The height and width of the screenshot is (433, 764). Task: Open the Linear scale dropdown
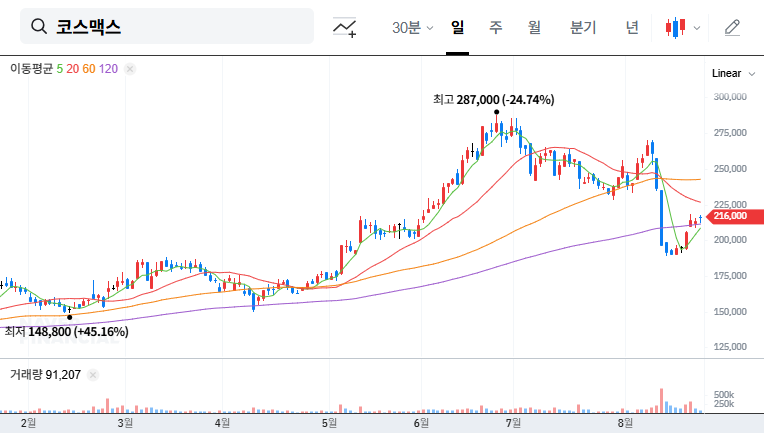tap(733, 74)
